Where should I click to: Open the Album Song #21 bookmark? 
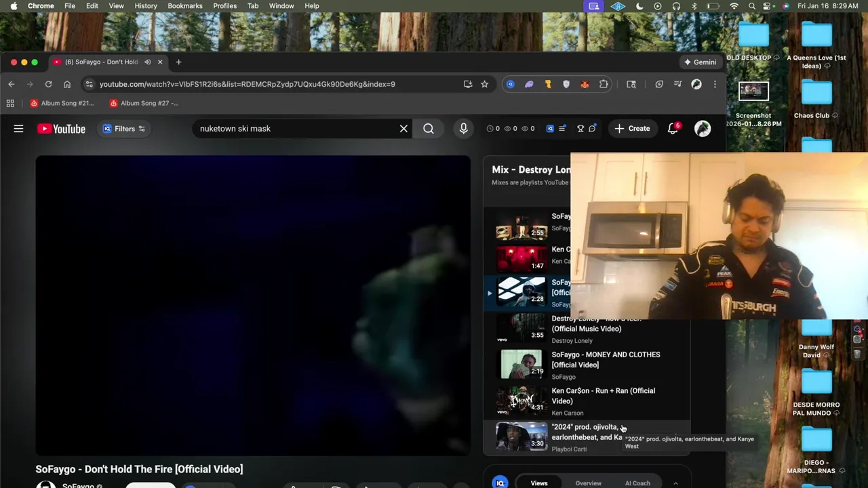point(62,103)
